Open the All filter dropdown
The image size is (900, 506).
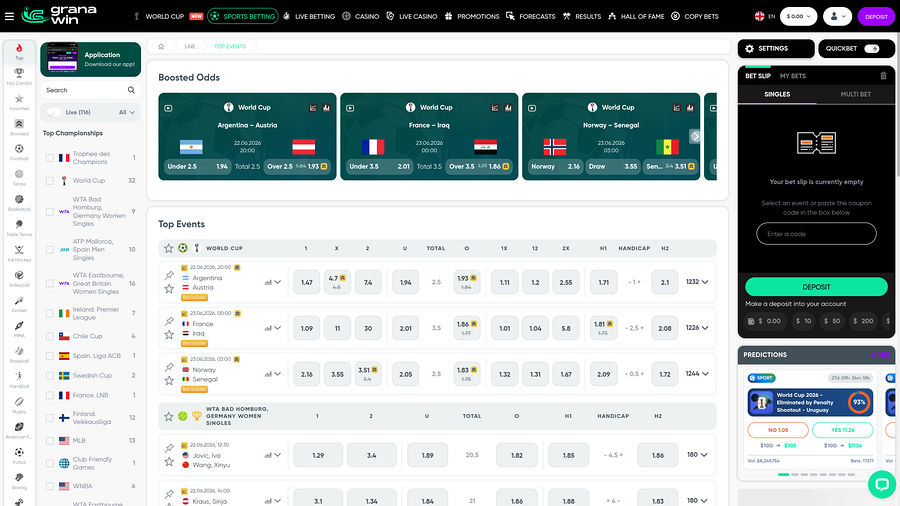[x=127, y=112]
